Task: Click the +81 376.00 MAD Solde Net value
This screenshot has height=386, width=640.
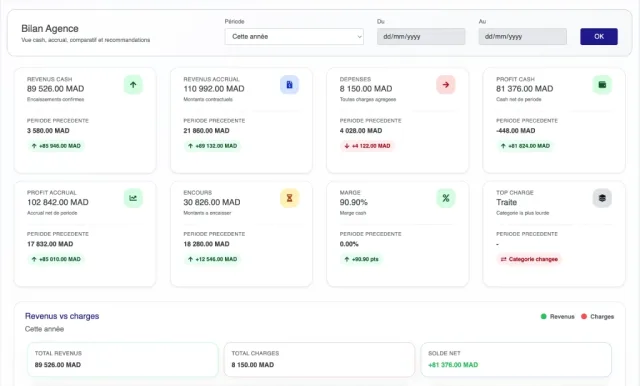Action: pos(453,365)
